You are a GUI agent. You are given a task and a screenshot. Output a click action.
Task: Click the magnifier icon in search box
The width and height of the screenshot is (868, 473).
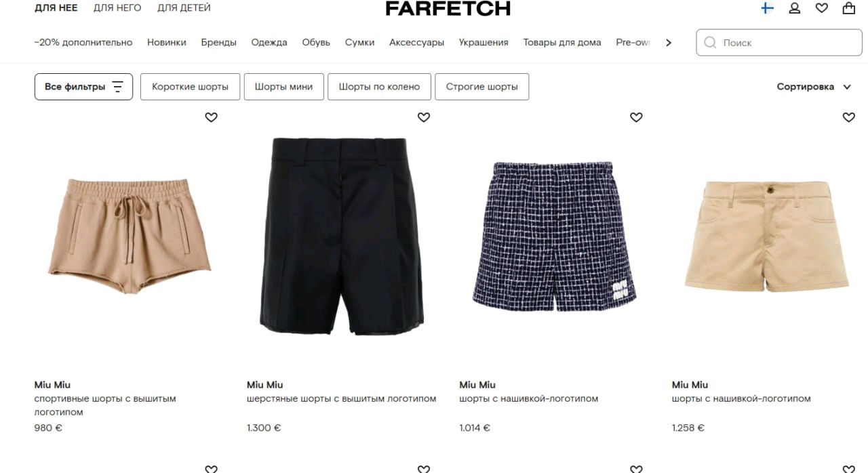point(710,43)
